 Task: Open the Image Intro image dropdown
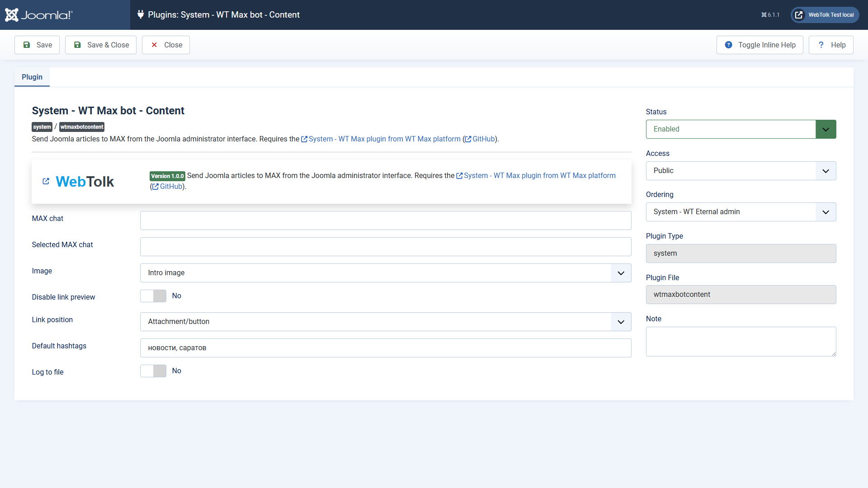(x=386, y=273)
